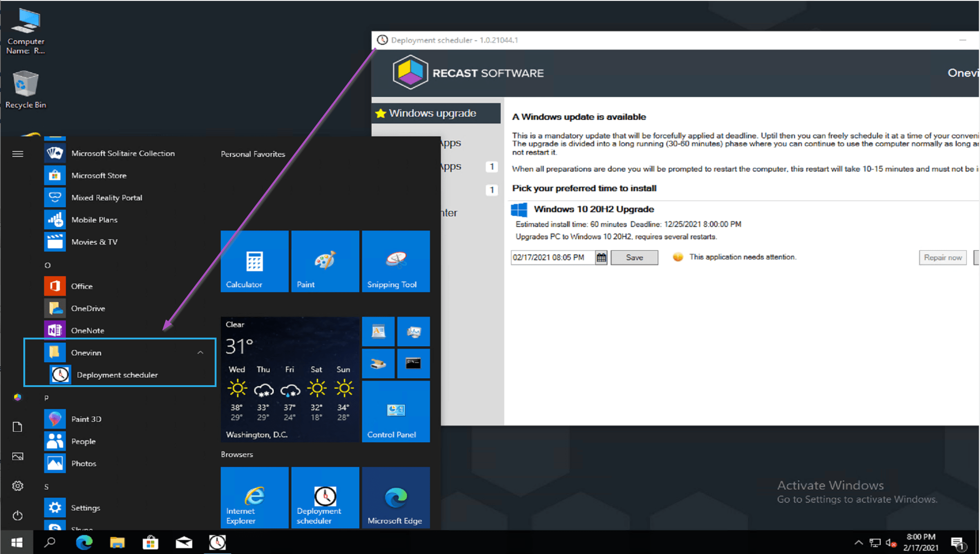
Task: Expand the Start menu hamburger navigation
Action: 18,154
